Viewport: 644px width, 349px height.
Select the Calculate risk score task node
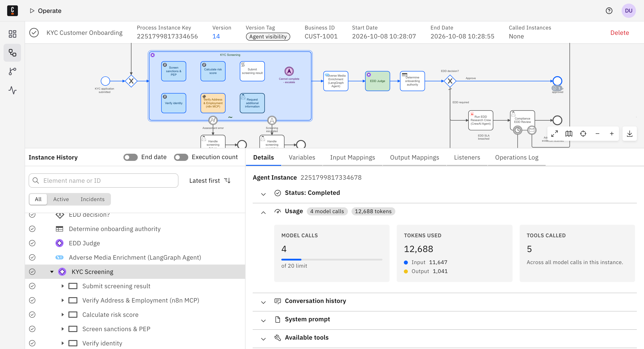pyautogui.click(x=213, y=71)
